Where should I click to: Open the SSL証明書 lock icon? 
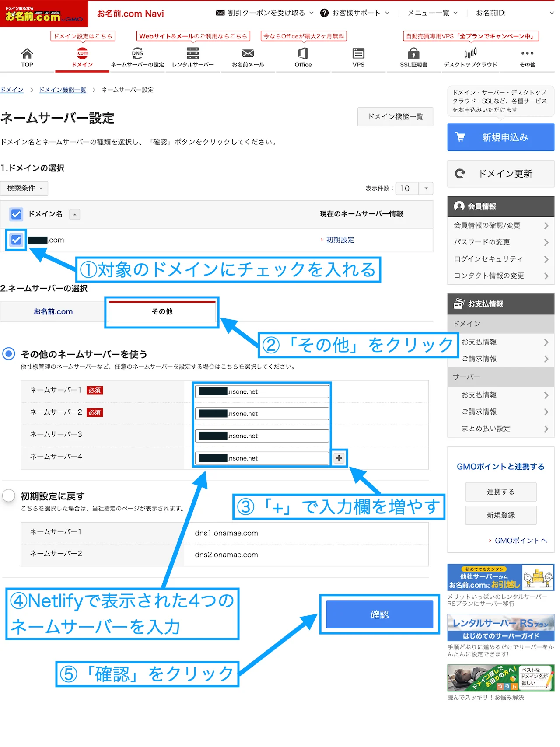tap(413, 53)
